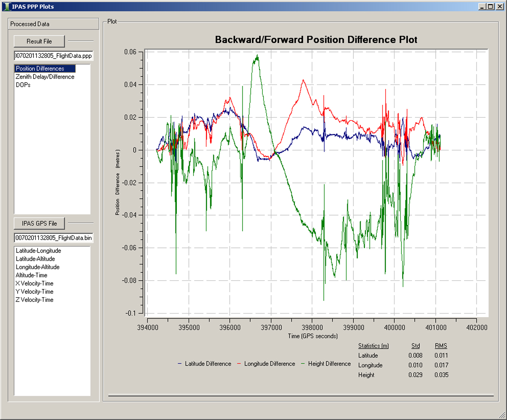Open the Longitude-Altitude plot entry
The width and height of the screenshot is (507, 420).
tap(37, 267)
